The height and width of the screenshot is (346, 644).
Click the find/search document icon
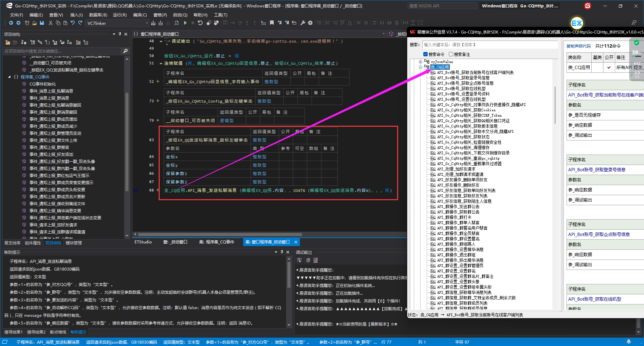(x=176, y=23)
